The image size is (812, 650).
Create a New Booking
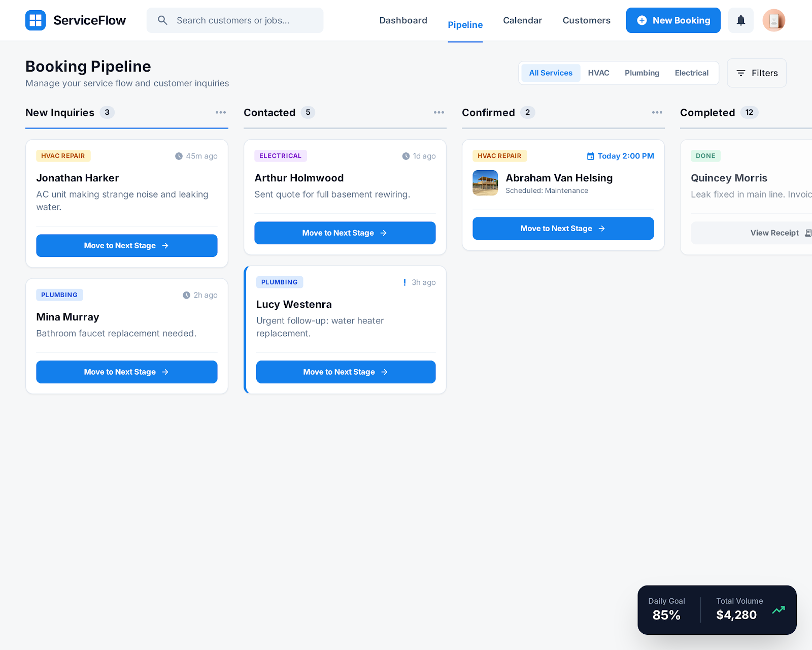[673, 20]
